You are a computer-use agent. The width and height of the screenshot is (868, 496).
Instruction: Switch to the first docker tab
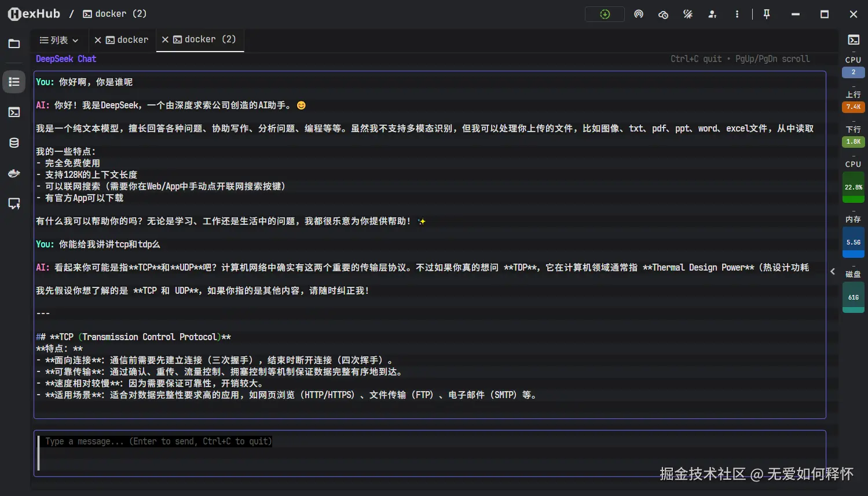(x=127, y=40)
